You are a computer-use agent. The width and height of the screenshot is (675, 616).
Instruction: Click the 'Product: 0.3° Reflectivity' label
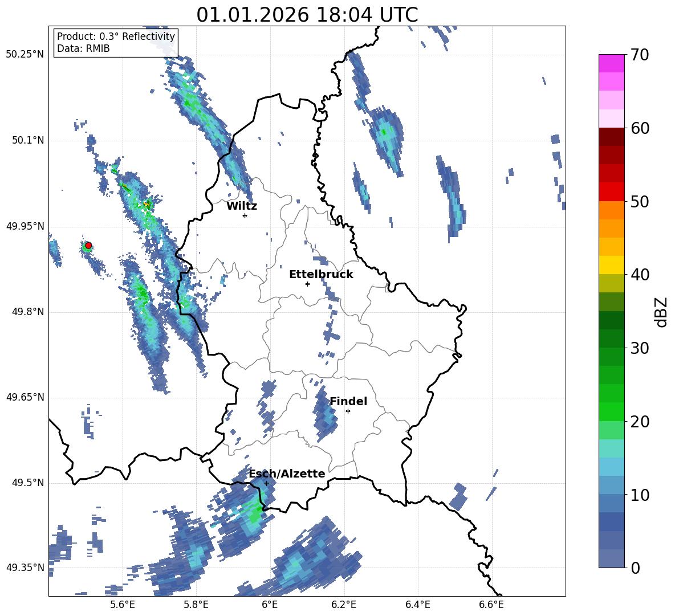(116, 36)
